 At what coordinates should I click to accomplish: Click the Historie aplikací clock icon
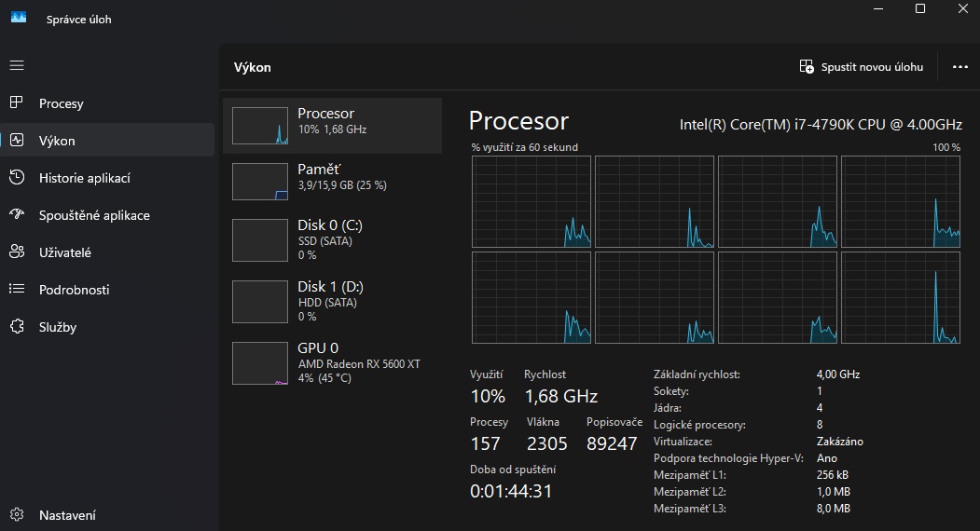[17, 177]
